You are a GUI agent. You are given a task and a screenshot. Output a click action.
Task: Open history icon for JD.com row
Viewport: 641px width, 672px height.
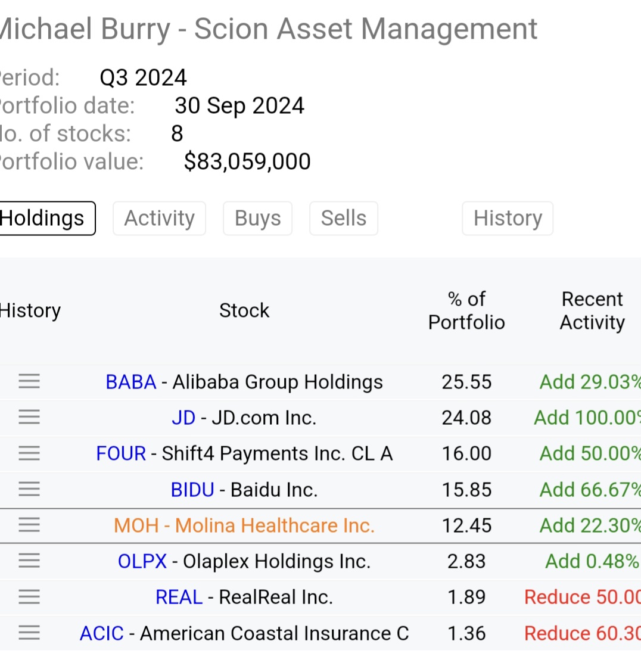coord(29,417)
